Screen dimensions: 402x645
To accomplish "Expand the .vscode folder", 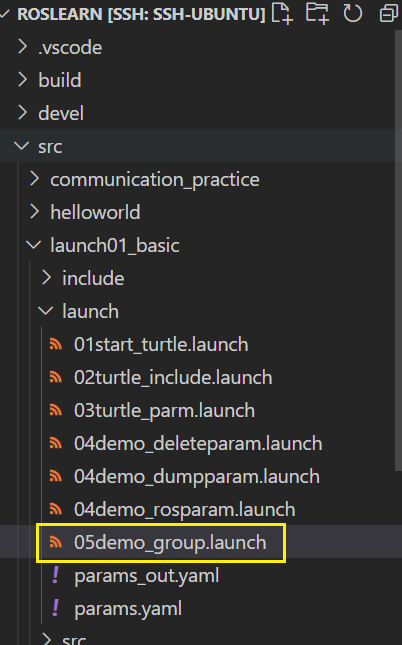I will (23, 47).
